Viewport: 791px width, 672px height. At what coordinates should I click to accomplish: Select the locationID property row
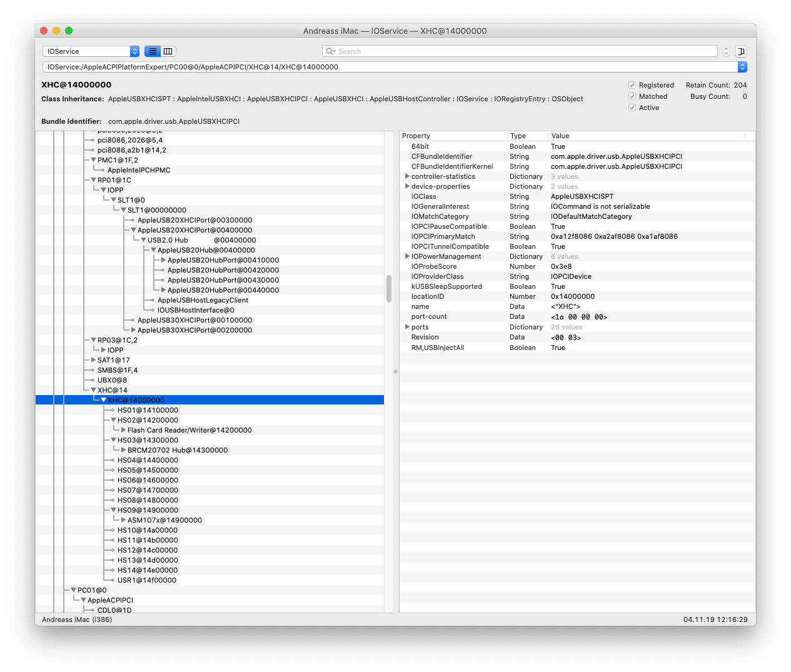click(577, 296)
